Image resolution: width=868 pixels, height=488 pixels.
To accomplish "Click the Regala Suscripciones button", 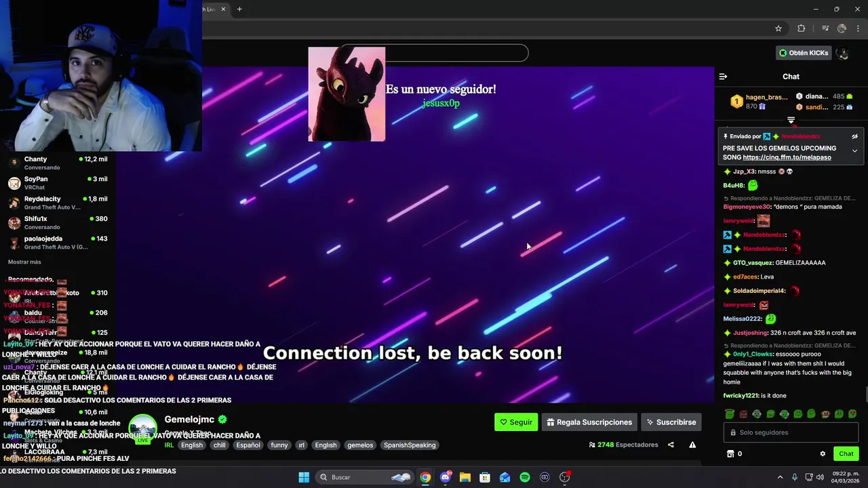I will pos(589,422).
